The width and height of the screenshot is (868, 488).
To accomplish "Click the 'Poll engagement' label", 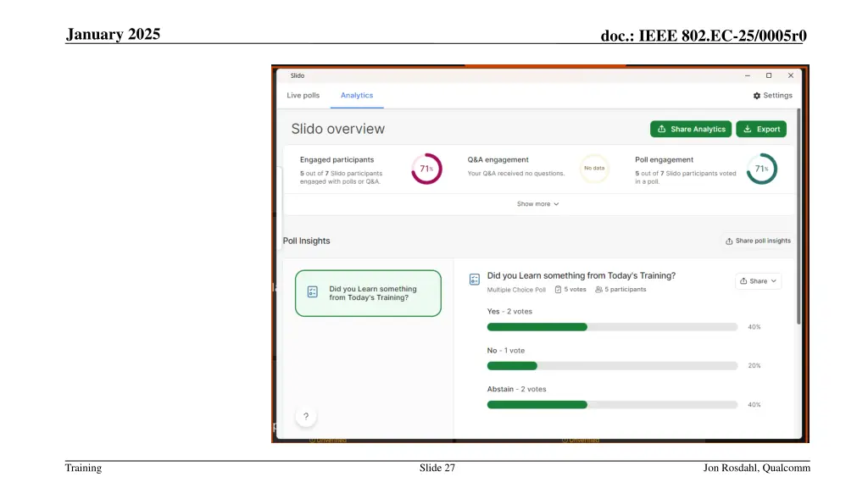I will click(664, 159).
